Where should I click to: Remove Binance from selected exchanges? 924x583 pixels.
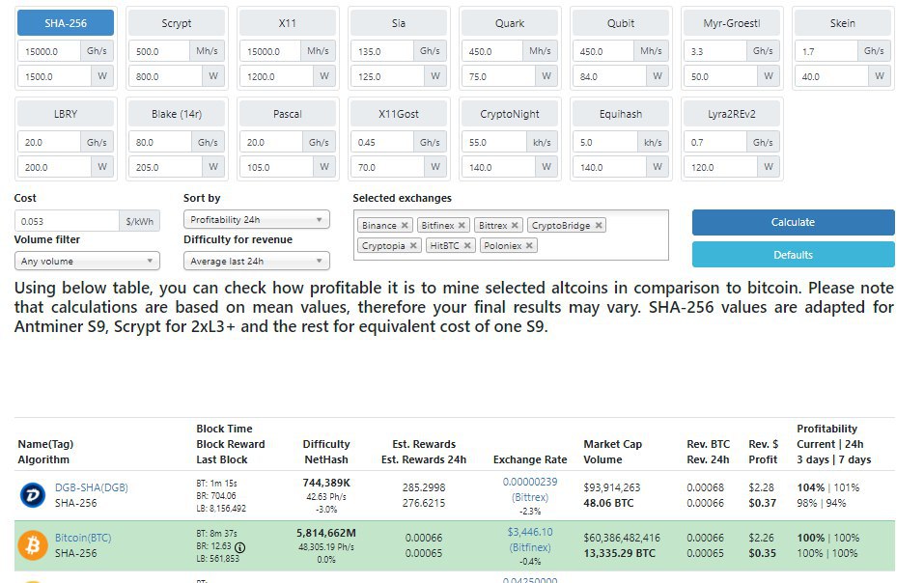coord(405,226)
